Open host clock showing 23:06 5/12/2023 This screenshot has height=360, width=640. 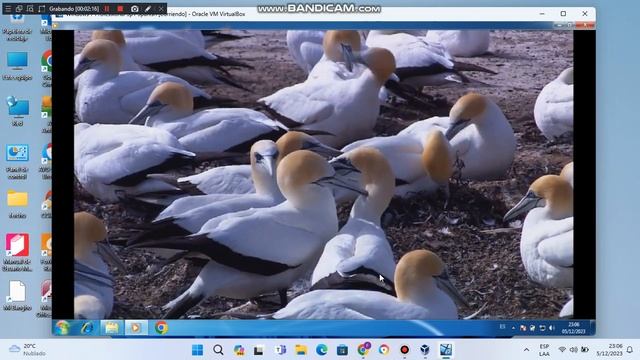pyautogui.click(x=609, y=350)
